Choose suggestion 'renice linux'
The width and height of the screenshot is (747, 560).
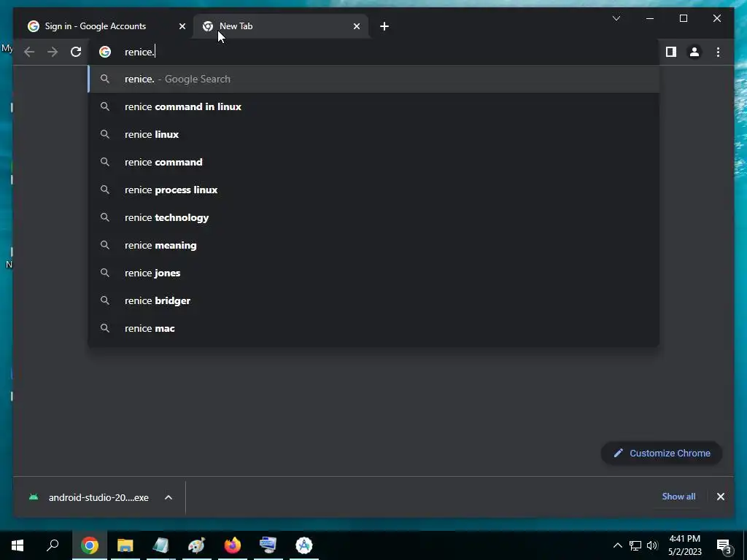(373, 134)
